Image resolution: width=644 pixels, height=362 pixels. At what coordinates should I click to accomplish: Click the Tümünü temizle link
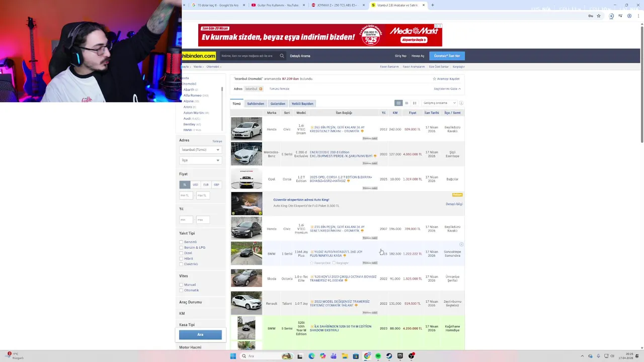tap(279, 89)
